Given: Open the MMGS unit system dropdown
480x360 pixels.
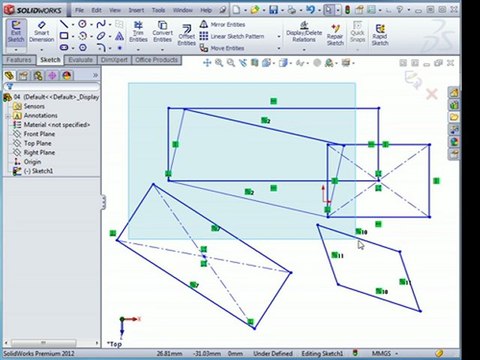Looking at the screenshot, I should coord(397,353).
